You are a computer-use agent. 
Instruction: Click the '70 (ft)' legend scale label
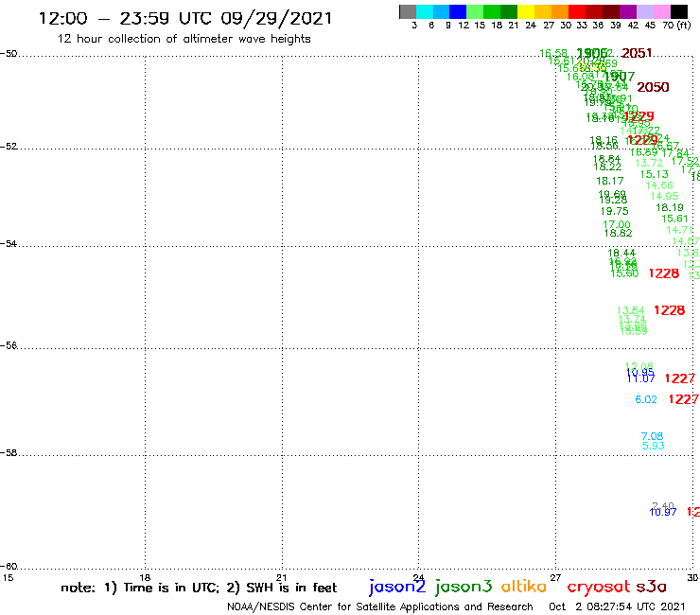click(676, 26)
